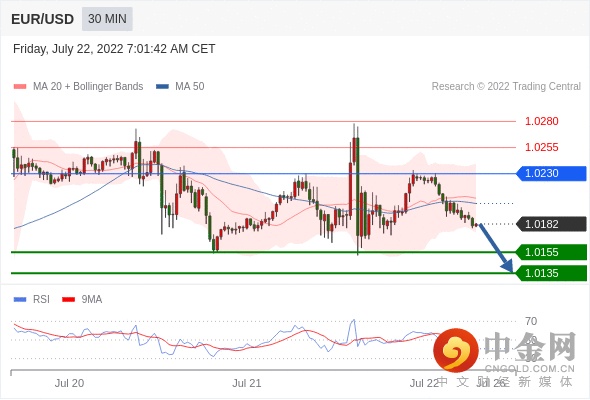Select the EUR/USD pair title
This screenshot has height=400, width=590.
[x=43, y=19]
